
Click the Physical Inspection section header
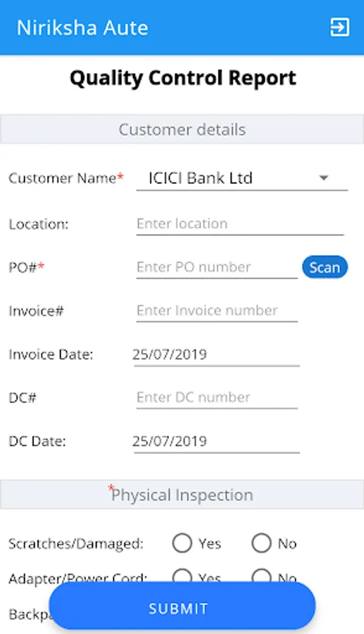coord(182,495)
